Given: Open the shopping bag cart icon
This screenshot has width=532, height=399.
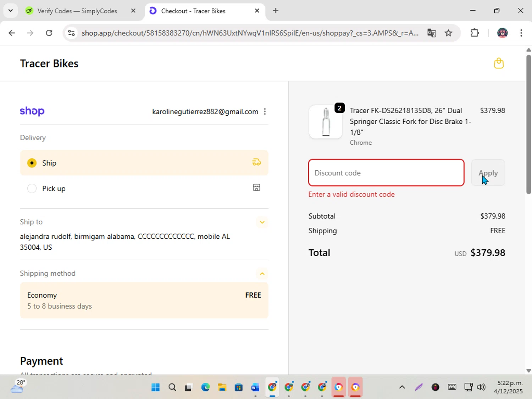Looking at the screenshot, I should click(499, 63).
